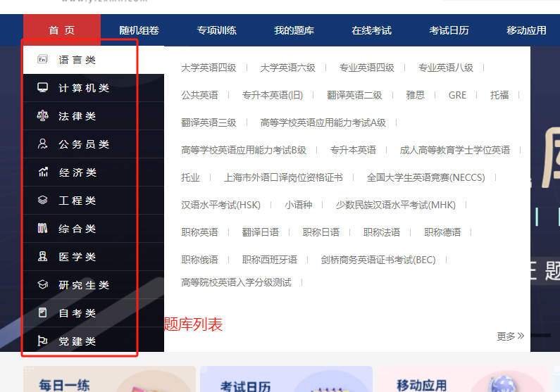Open 移动应用 in top navigation
This screenshot has height=392, width=560.
526,31
